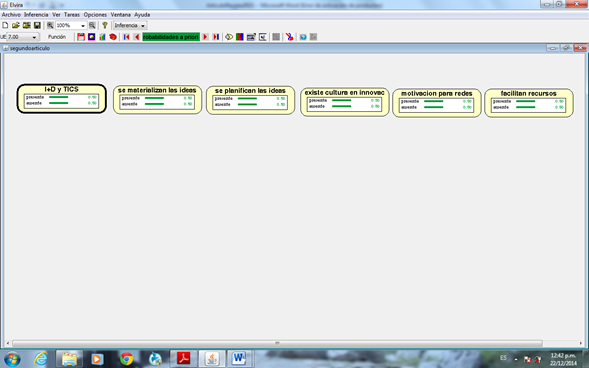Click the yellow help question mark icon
Screen dimensions: 589x368
[x=105, y=26]
